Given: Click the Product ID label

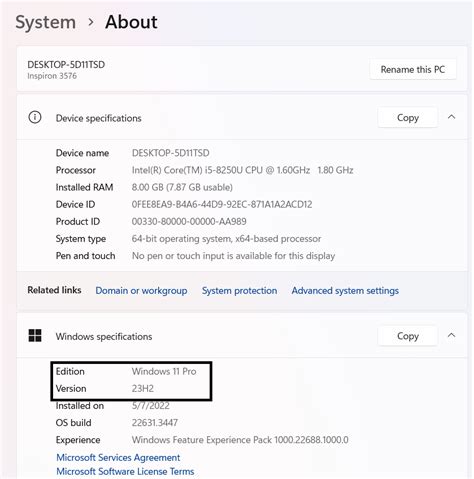Looking at the screenshot, I should (x=78, y=222).
